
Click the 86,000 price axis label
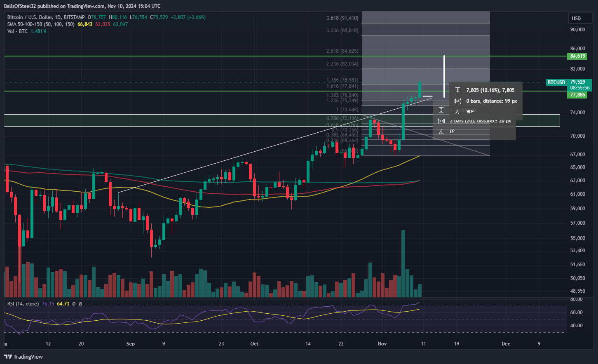578,49
